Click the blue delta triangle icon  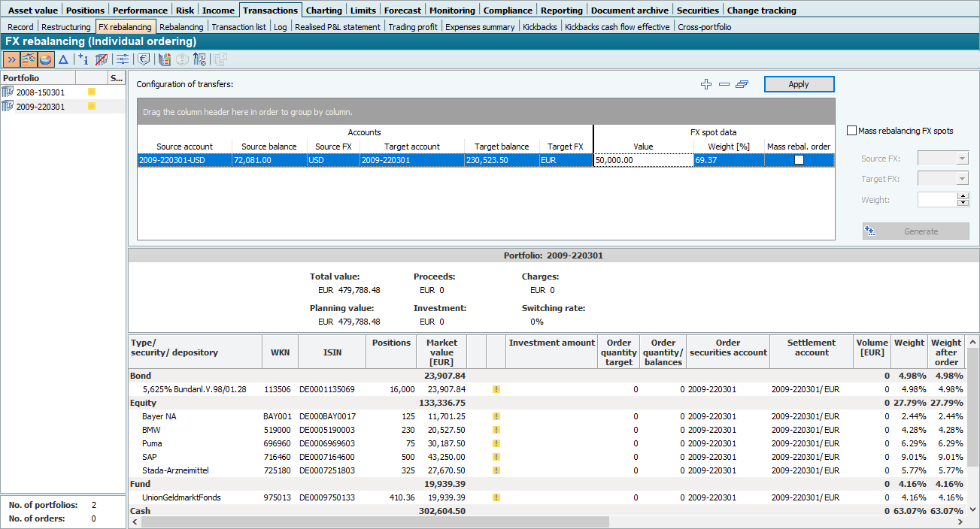click(x=64, y=59)
